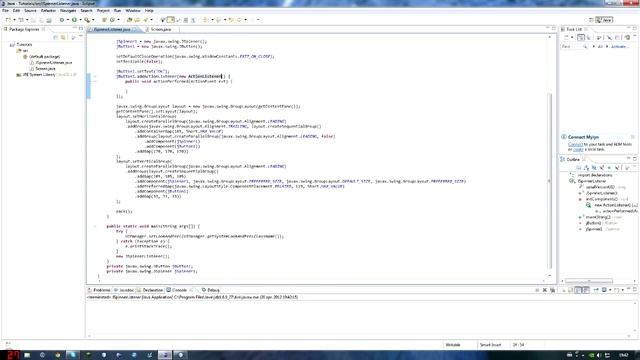Click Sort icon in Outline toolbar
The height and width of the screenshot is (360, 640).
(x=586, y=167)
